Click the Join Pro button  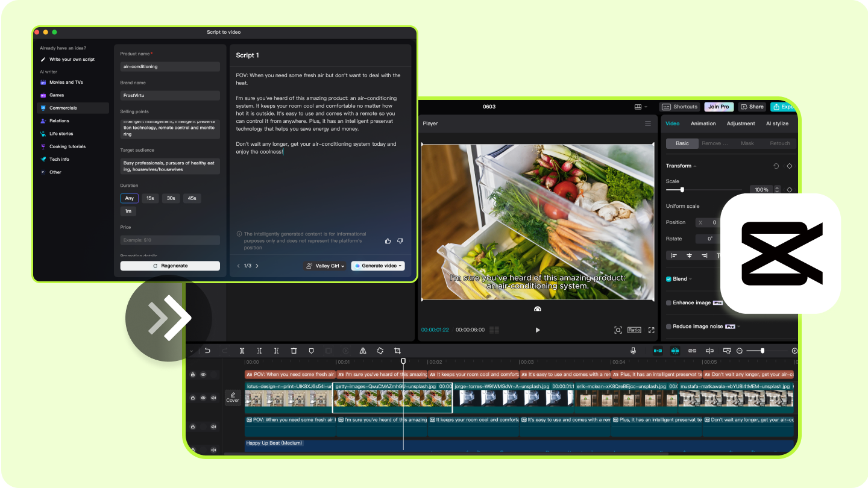coord(719,107)
